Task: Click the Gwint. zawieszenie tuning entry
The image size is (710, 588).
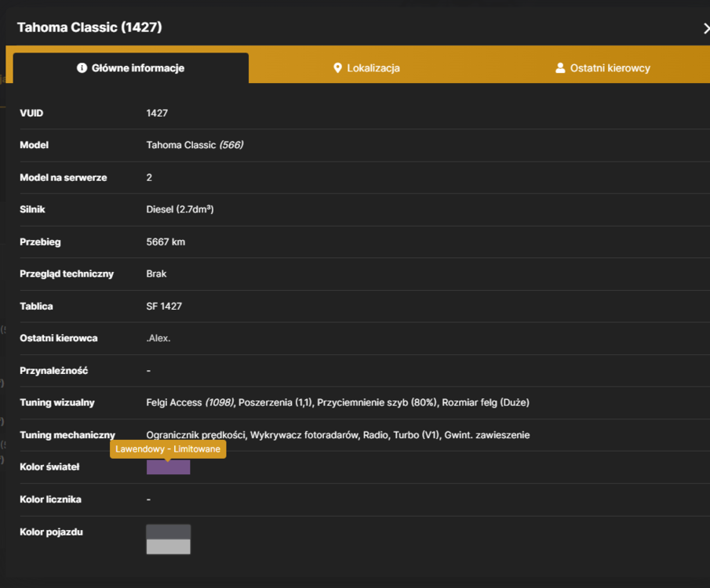Action: click(487, 435)
